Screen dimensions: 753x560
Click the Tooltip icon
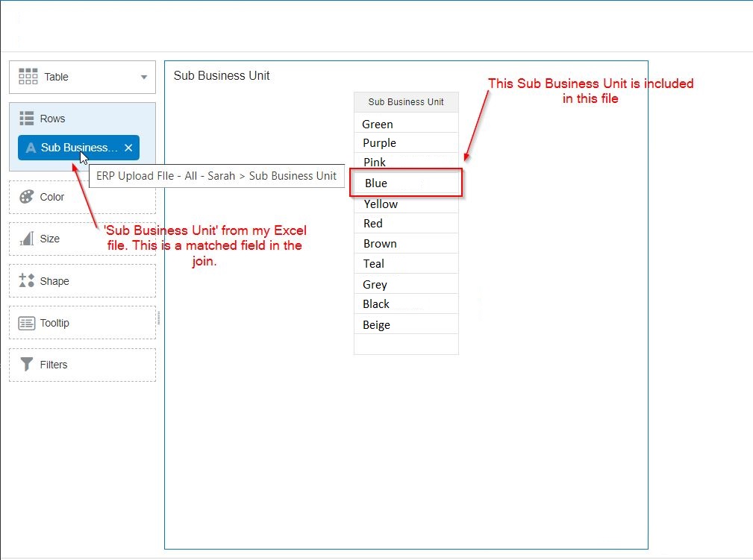pos(26,323)
